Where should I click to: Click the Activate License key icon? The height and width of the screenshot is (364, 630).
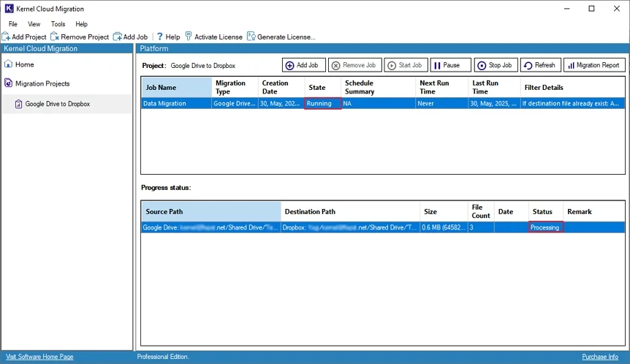[188, 37]
